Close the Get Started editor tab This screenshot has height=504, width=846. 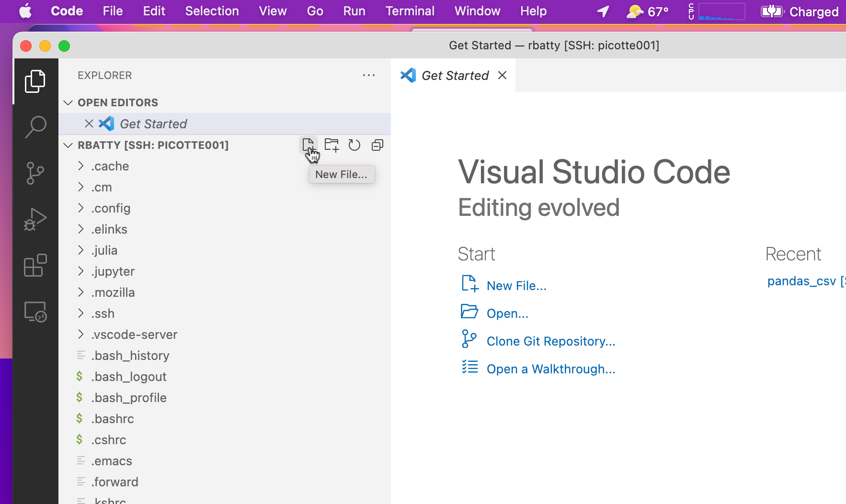coord(502,75)
